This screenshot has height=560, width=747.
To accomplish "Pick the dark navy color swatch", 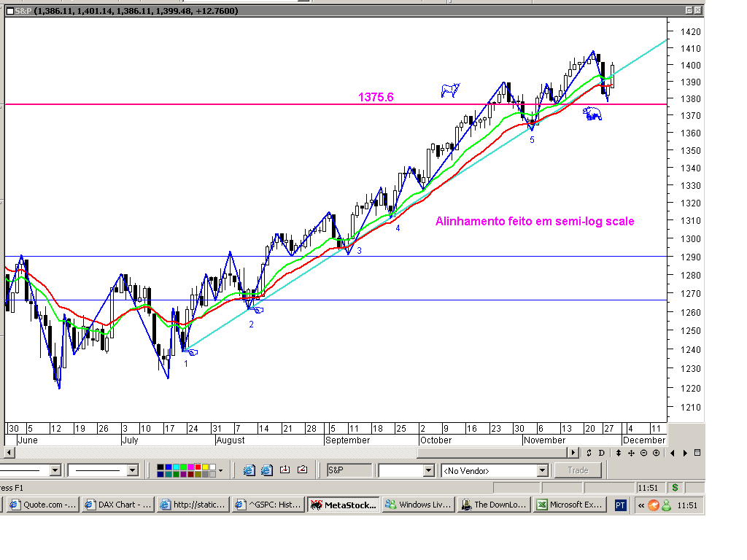I will coord(160,474).
